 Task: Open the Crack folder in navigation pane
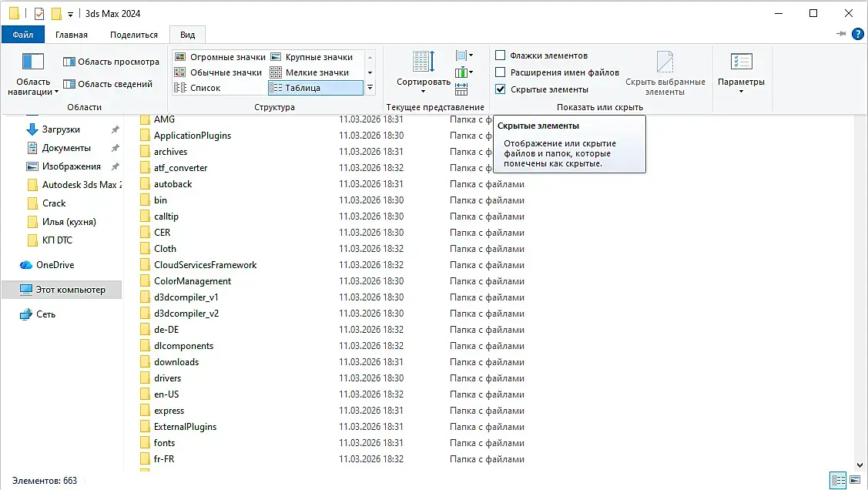point(46,203)
